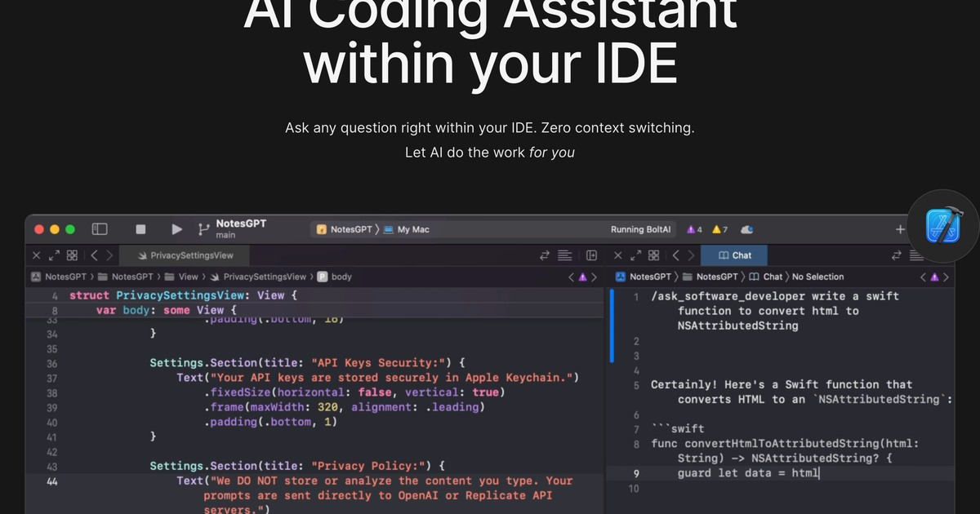Select the Chat tab

click(735, 255)
